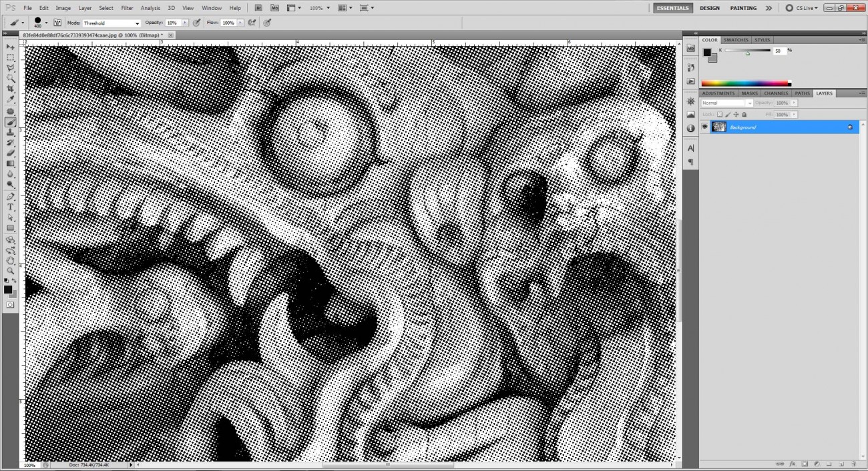Open the collapsed History panel icon
Viewport: 868px width, 471px height.
pos(690,67)
